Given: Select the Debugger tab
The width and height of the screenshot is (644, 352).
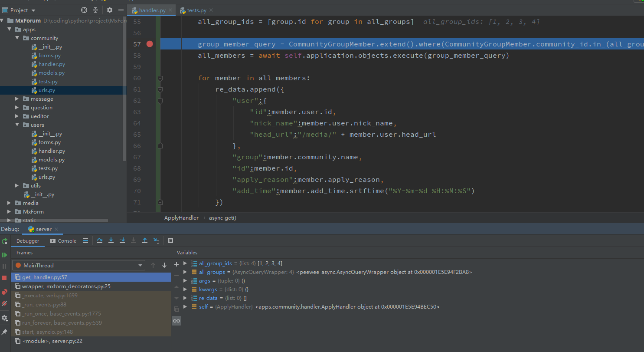Looking at the screenshot, I should pos(28,241).
